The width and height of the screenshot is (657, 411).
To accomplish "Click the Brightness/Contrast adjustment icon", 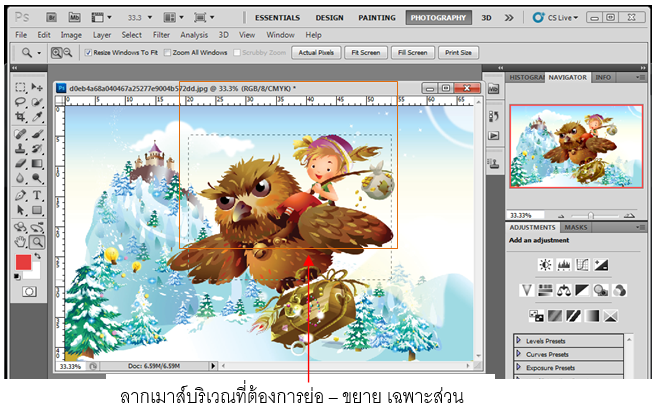I will tap(545, 264).
